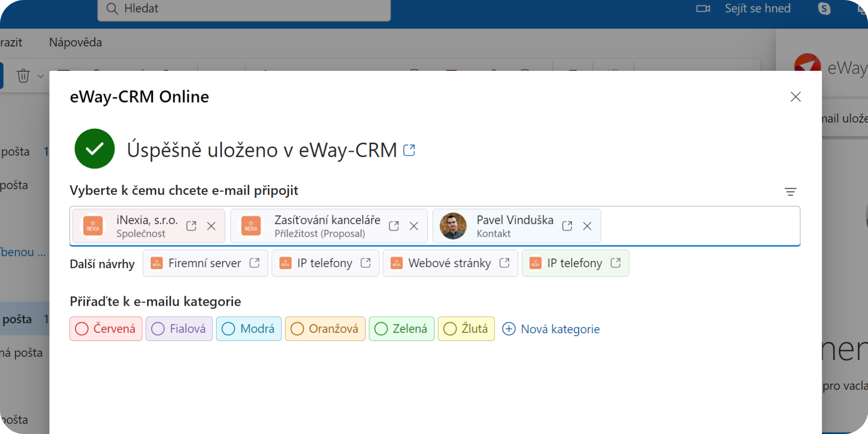Remove iNexia, s.r.o. from attached items
This screenshot has height=434, width=868.
click(x=211, y=226)
